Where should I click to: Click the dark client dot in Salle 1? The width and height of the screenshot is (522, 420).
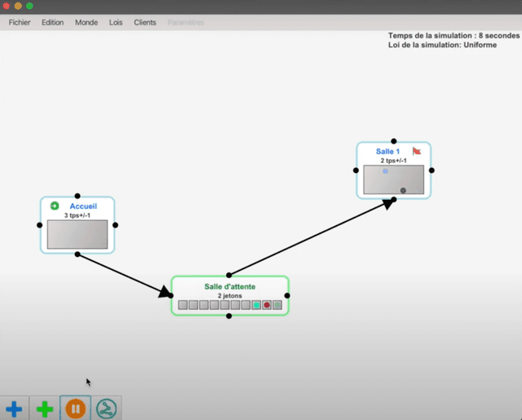tap(403, 191)
